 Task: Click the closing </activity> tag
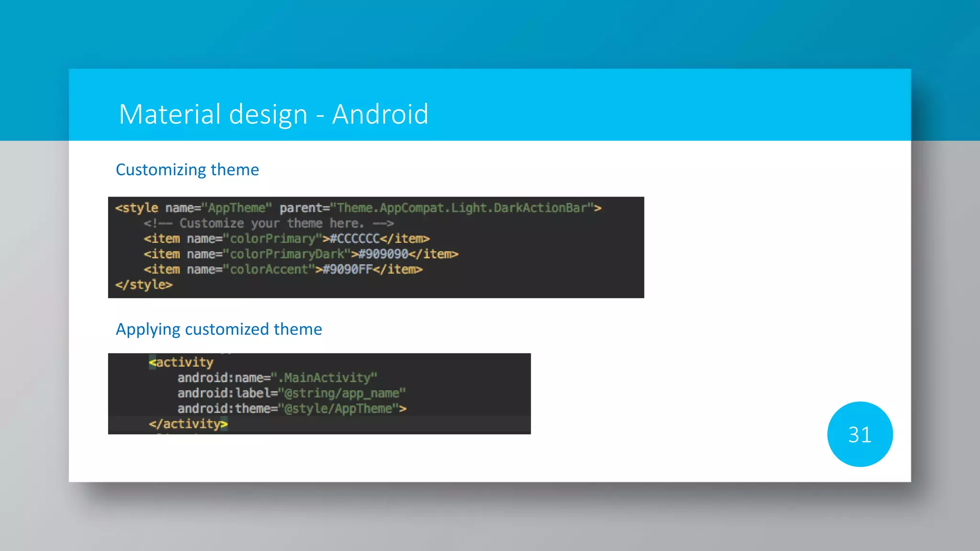coord(188,424)
